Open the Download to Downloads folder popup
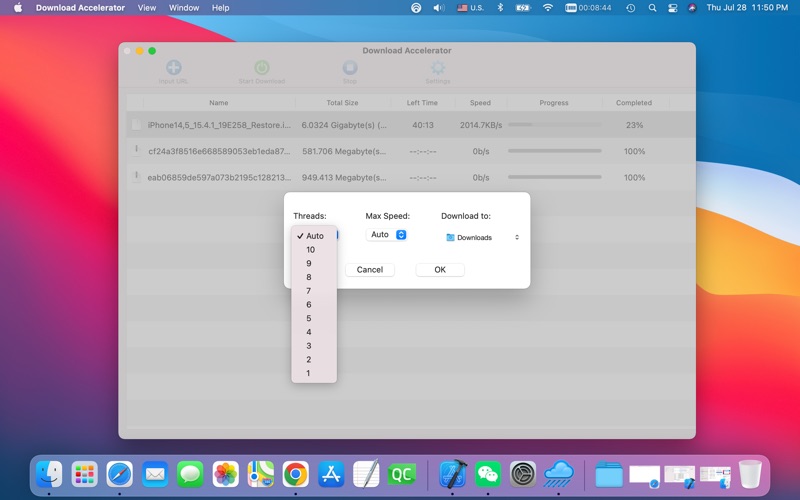Screen dimensions: 800x500 pos(482,237)
